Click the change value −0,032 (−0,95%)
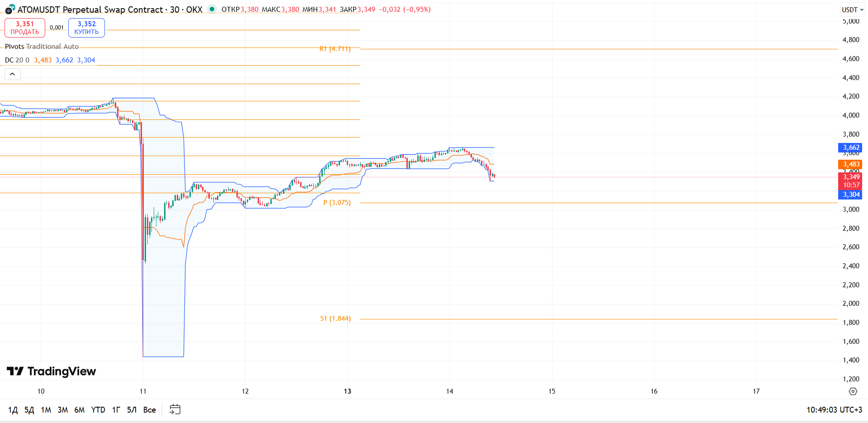Viewport: 868px width, 423px height. pos(405,10)
